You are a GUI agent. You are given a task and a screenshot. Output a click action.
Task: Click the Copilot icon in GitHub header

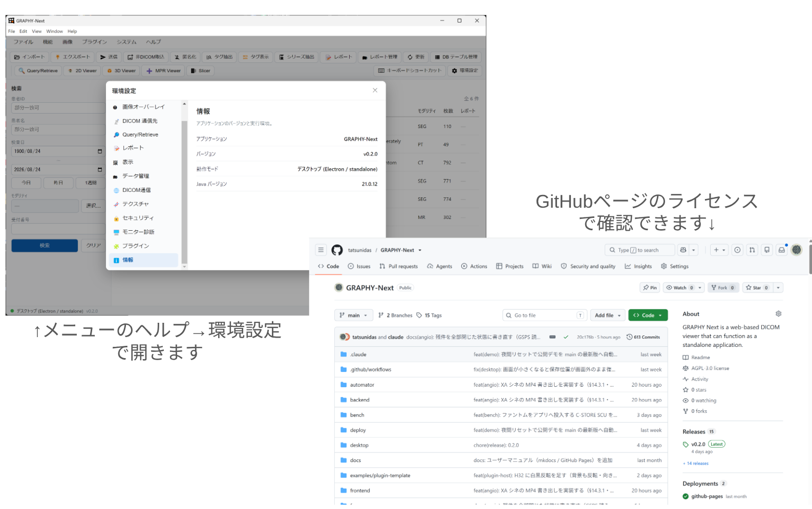683,250
